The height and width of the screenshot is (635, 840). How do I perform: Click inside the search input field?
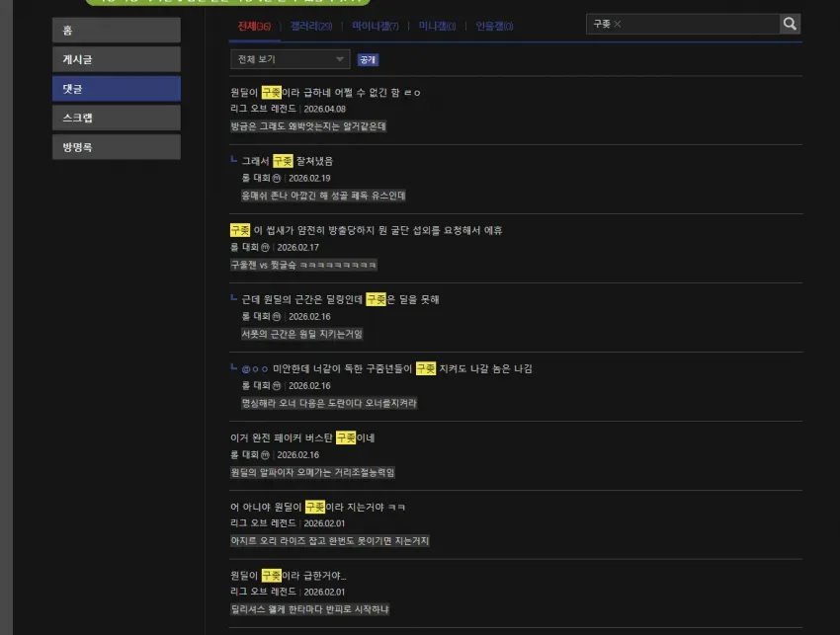point(683,24)
